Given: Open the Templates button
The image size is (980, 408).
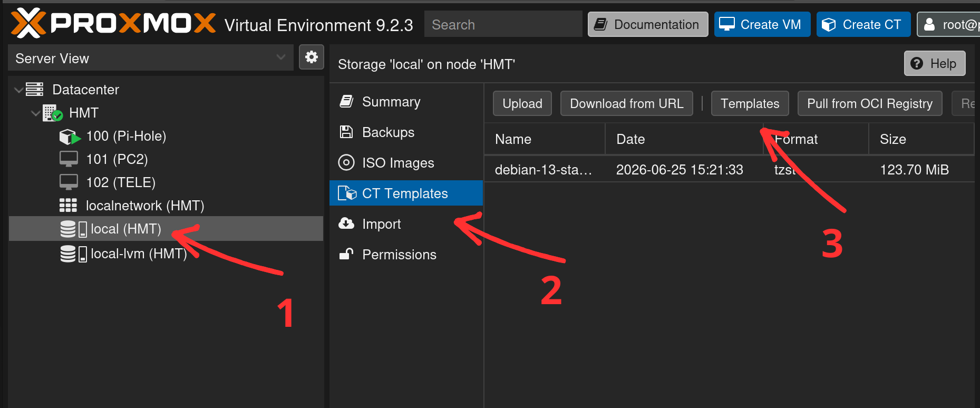Looking at the screenshot, I should 750,103.
